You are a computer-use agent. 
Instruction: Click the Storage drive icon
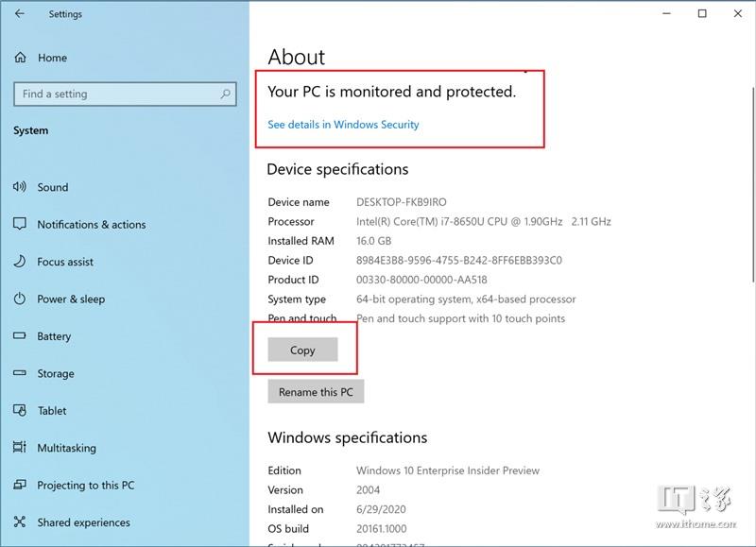[x=20, y=372]
